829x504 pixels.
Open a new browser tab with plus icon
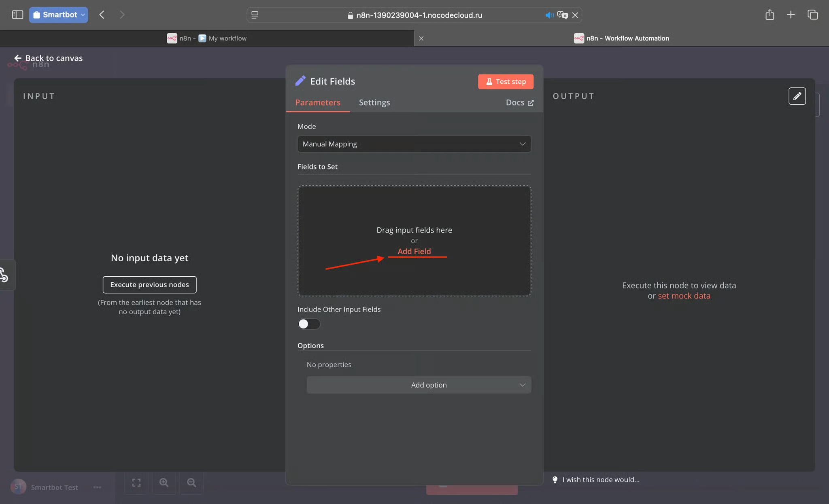coord(791,15)
